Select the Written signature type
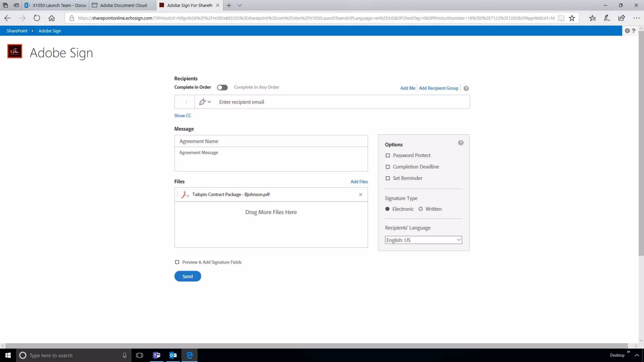 tap(420, 209)
